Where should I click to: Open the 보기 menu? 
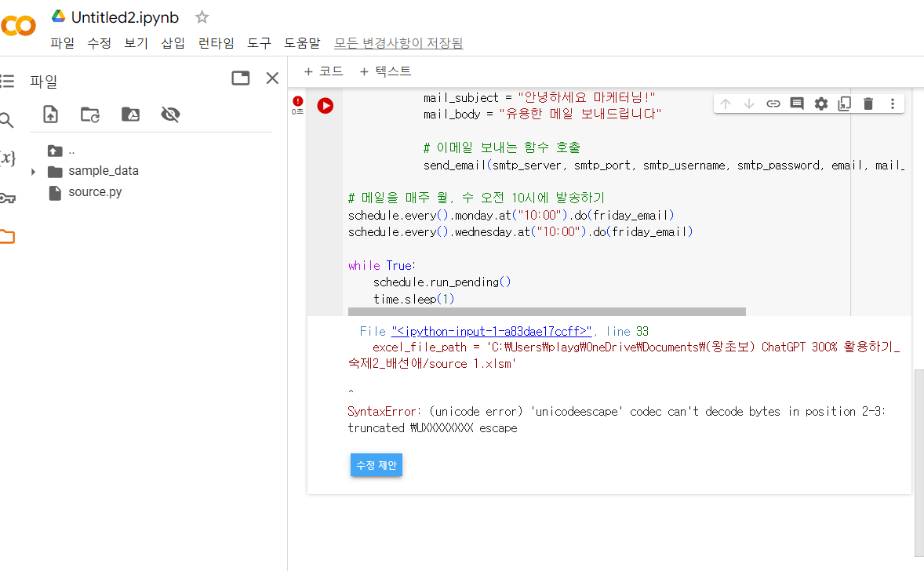136,43
